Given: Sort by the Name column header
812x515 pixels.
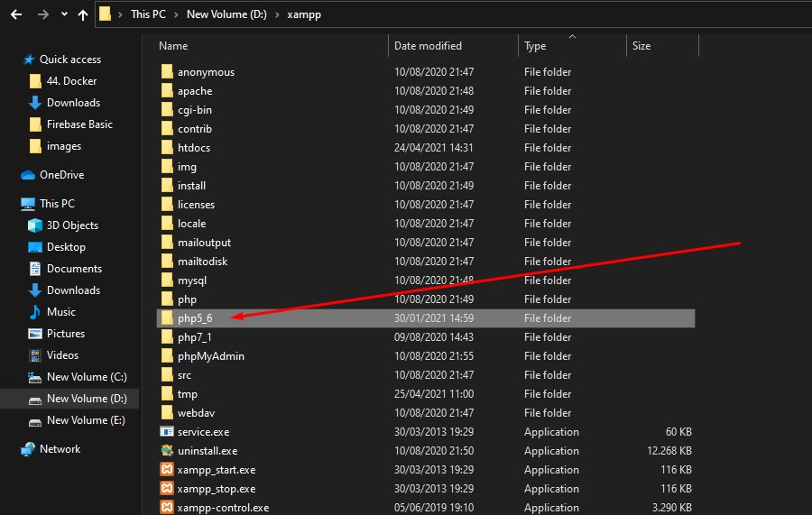Looking at the screenshot, I should (173, 46).
